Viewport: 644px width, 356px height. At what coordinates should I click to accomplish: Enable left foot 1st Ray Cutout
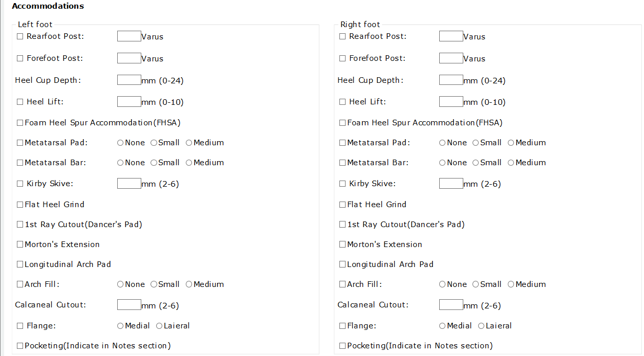20,225
